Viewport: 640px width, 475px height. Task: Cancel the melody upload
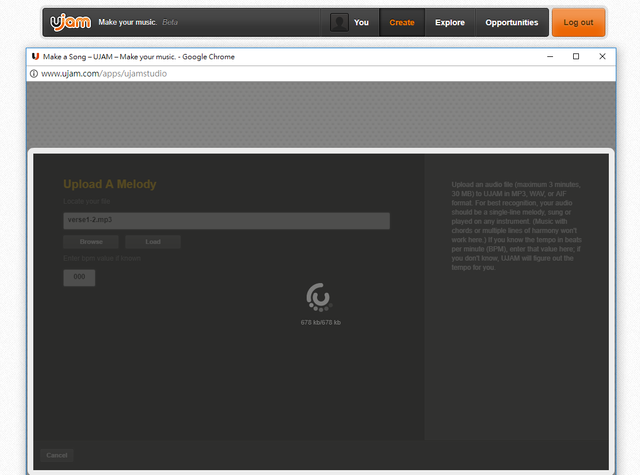pos(57,455)
